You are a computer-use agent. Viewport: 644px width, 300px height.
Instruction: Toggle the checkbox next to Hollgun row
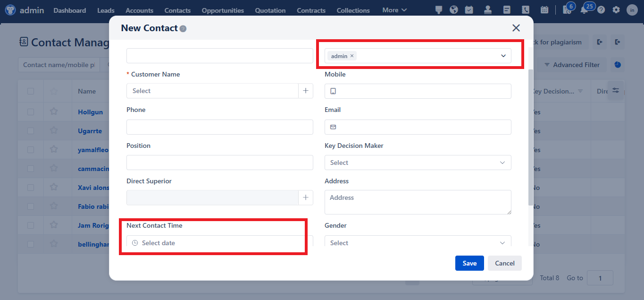(31, 112)
